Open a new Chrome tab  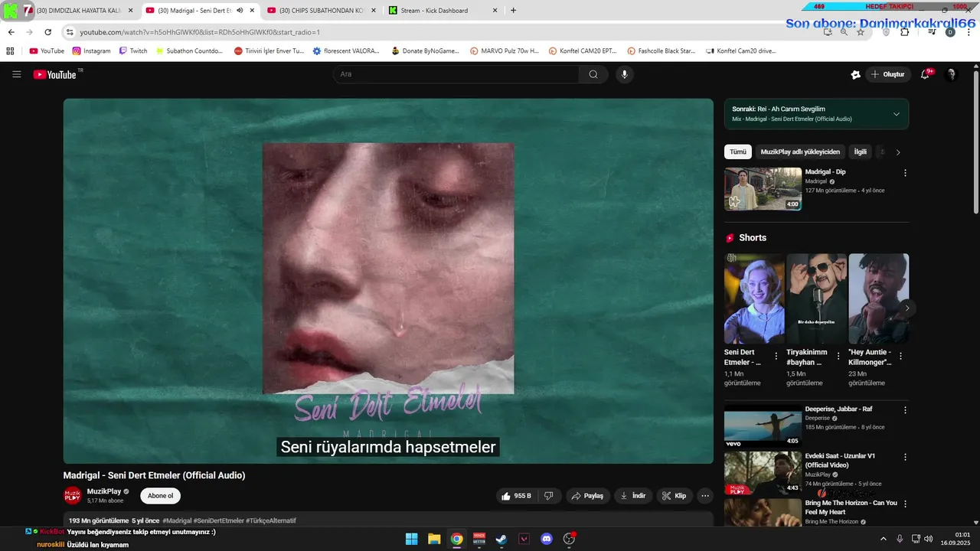point(513,11)
